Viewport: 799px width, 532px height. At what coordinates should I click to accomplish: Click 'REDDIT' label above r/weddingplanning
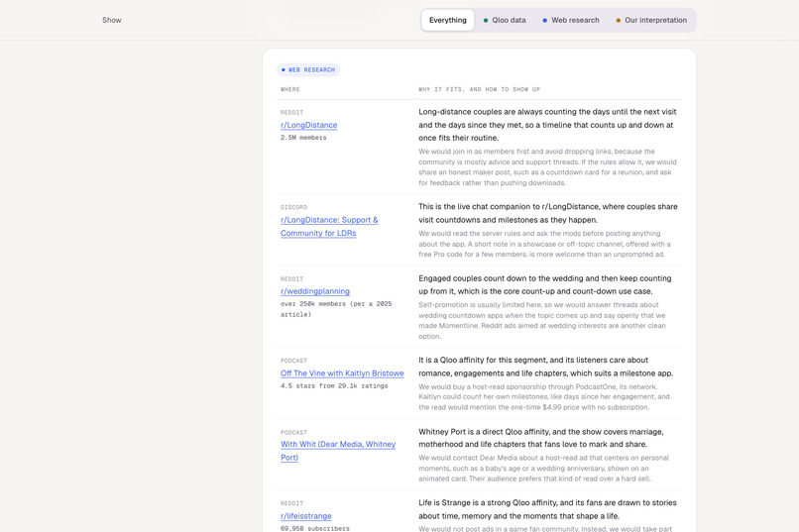[x=291, y=279]
